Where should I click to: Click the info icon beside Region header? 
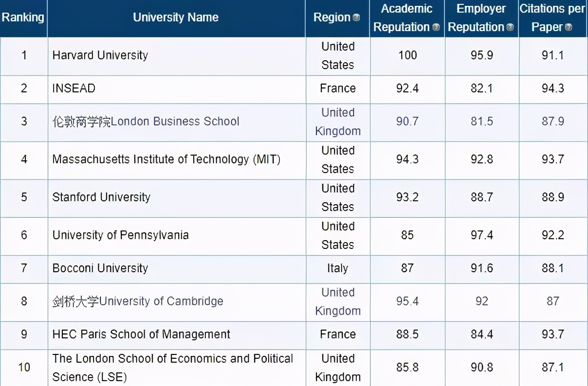(x=356, y=18)
